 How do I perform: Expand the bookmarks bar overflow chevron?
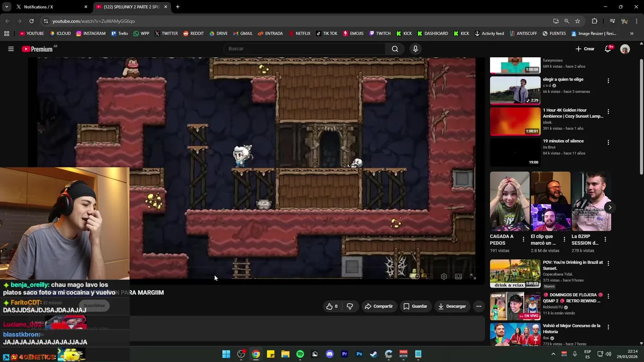coord(632,34)
